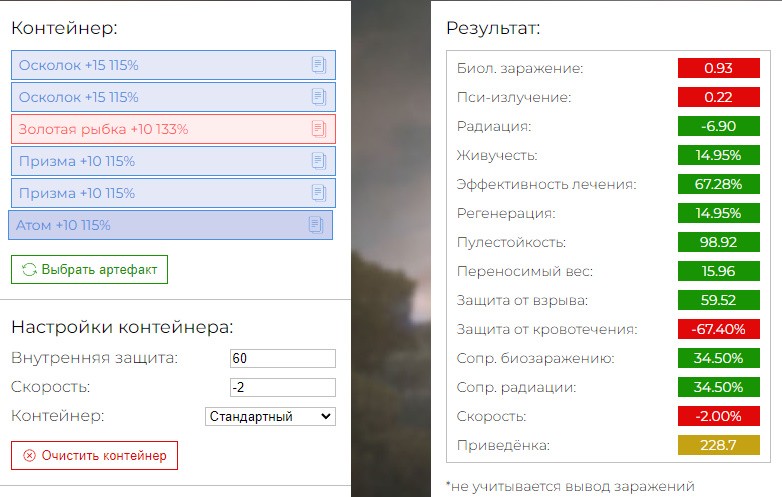The width and height of the screenshot is (782, 497).
Task: Focus the Внутренняя защита input field
Action: [283, 358]
